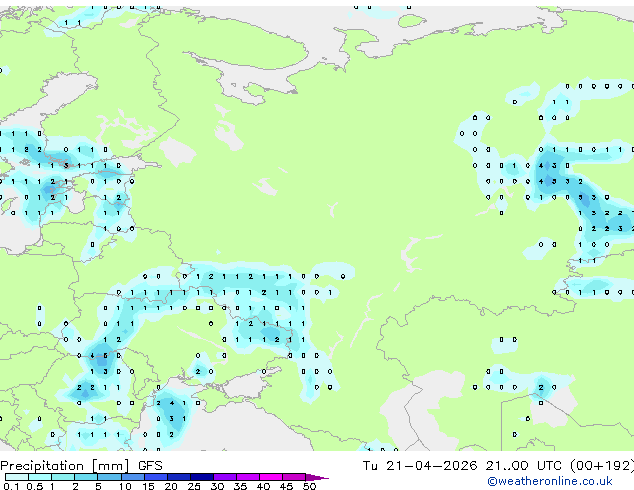Click the '35' legend scale label
The height and width of the screenshot is (490, 634).
coord(240,486)
